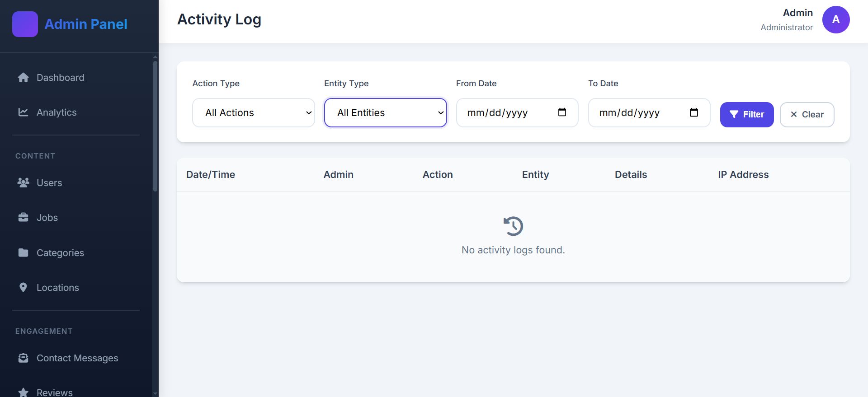Click the purple Admin Panel logo
868x397 pixels.
click(x=25, y=24)
